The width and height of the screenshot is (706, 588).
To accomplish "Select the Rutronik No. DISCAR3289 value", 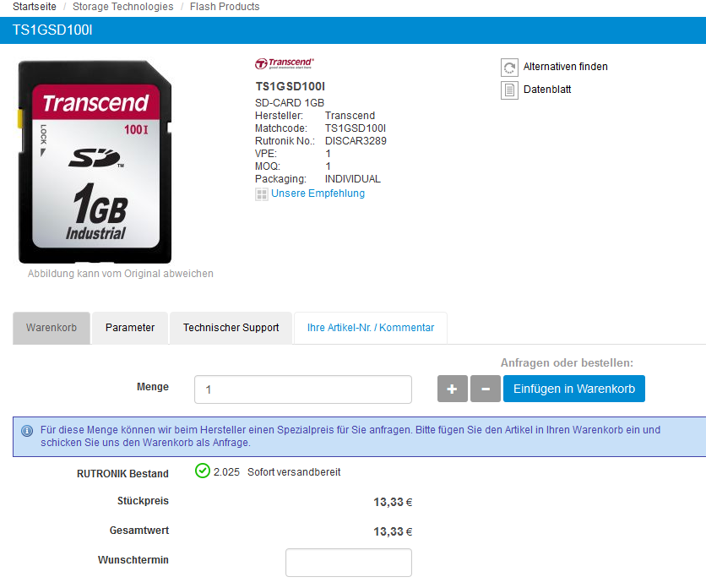I will (x=356, y=141).
